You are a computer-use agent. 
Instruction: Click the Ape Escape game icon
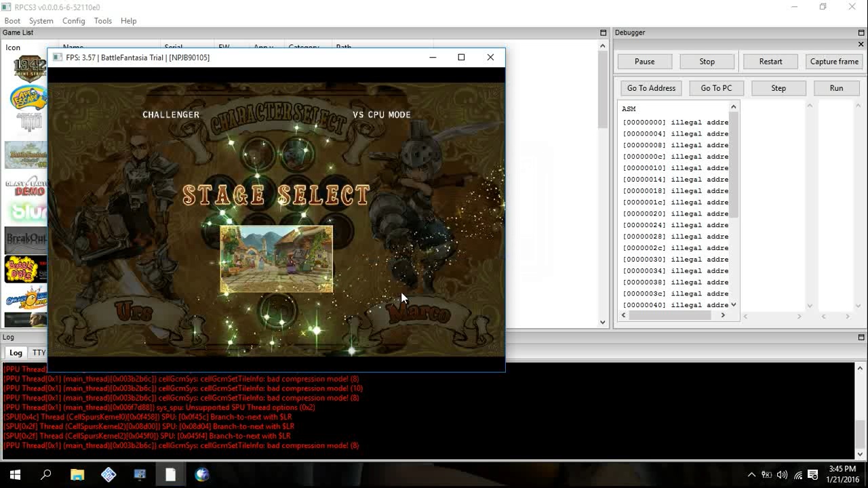click(27, 98)
